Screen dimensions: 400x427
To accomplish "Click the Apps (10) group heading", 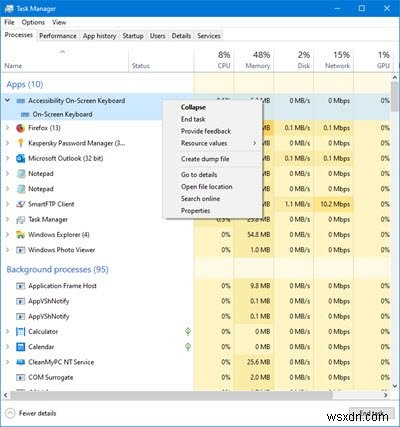I will coord(25,84).
